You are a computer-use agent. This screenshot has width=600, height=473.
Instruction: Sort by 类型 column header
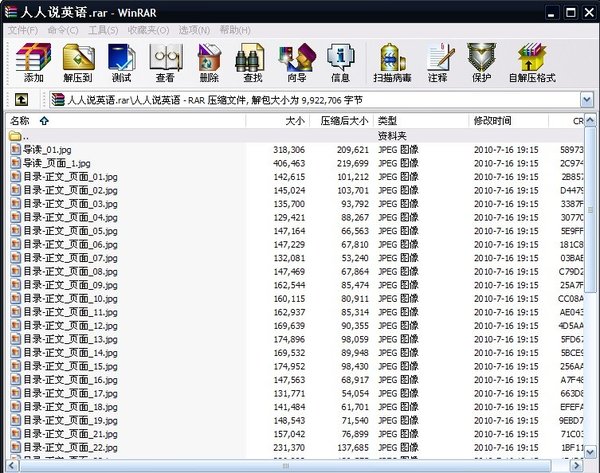tap(421, 121)
